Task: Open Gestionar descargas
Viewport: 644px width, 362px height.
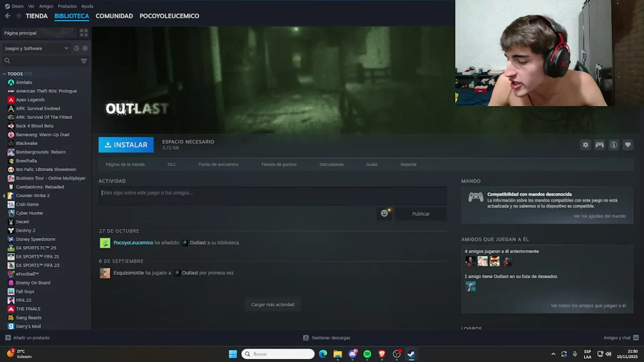Action: coord(327,338)
